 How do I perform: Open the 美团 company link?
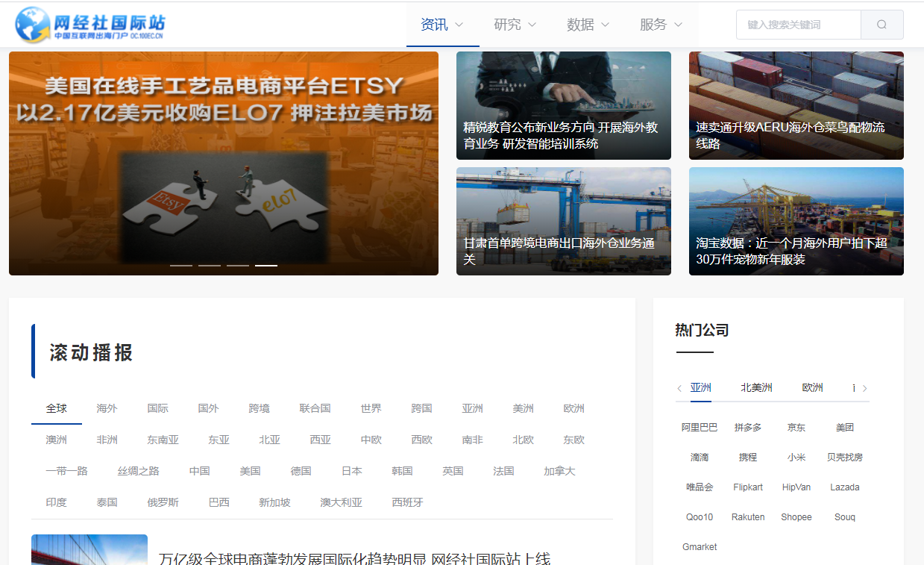845,428
